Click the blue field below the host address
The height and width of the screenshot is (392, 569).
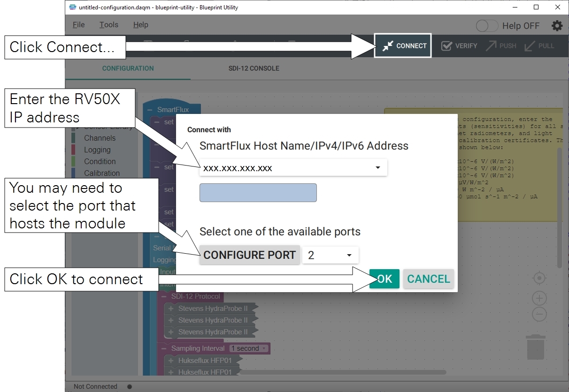(258, 193)
